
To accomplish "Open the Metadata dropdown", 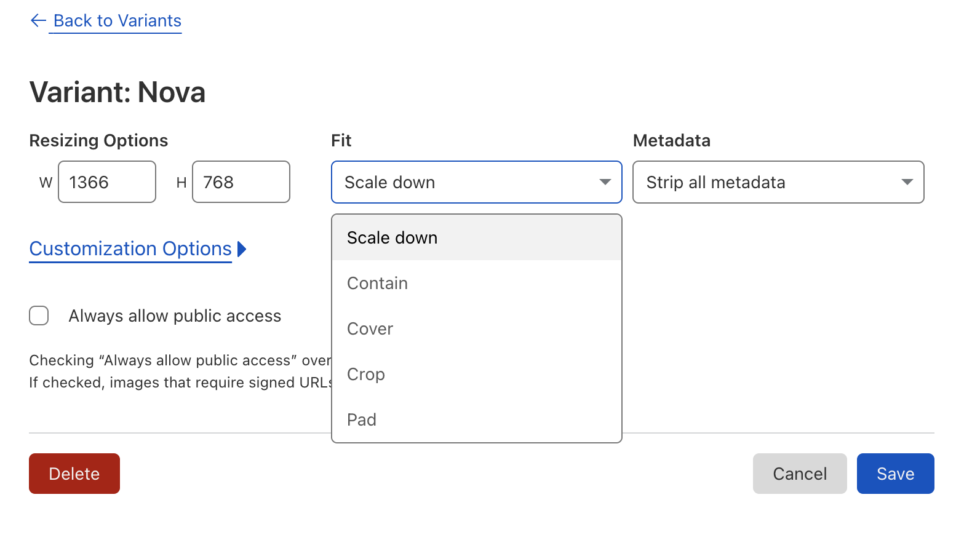I will [x=769, y=182].
